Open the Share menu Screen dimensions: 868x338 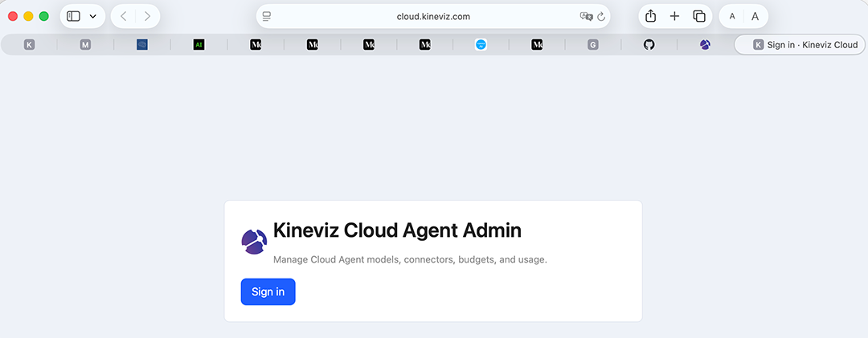[x=650, y=16]
